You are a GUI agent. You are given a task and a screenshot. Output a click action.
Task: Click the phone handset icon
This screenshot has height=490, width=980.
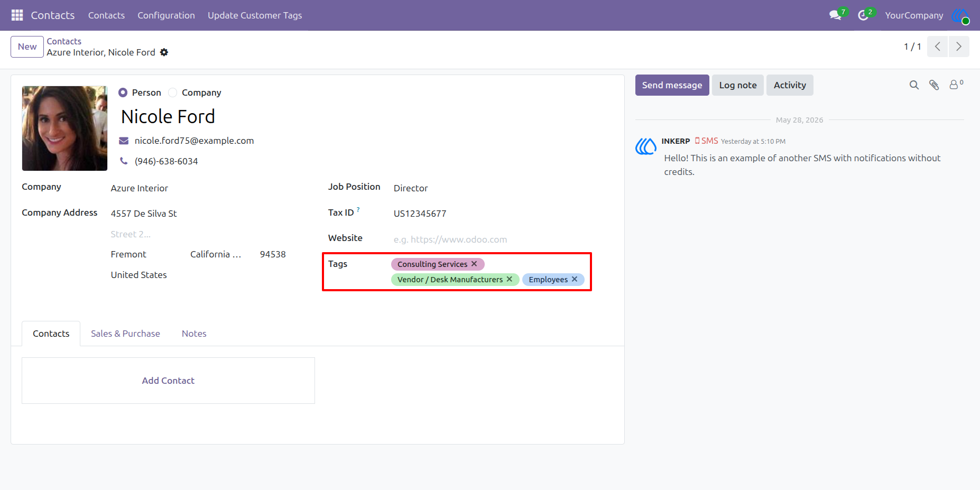pos(124,161)
